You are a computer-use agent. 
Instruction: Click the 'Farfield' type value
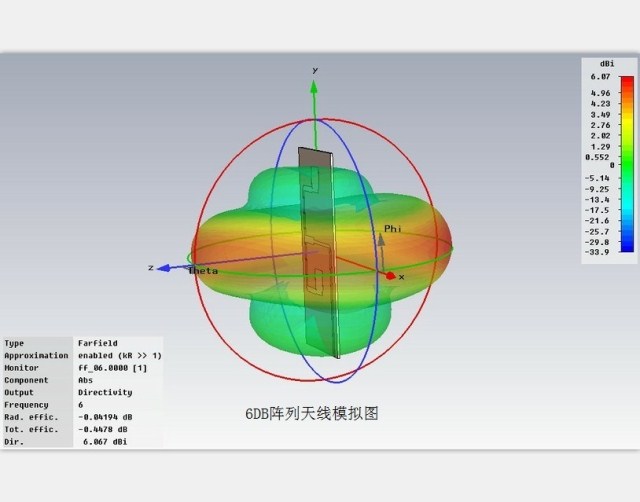(x=98, y=343)
